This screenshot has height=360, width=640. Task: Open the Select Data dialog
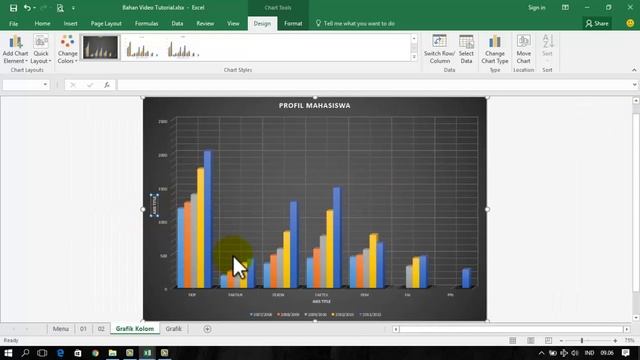(x=466, y=49)
